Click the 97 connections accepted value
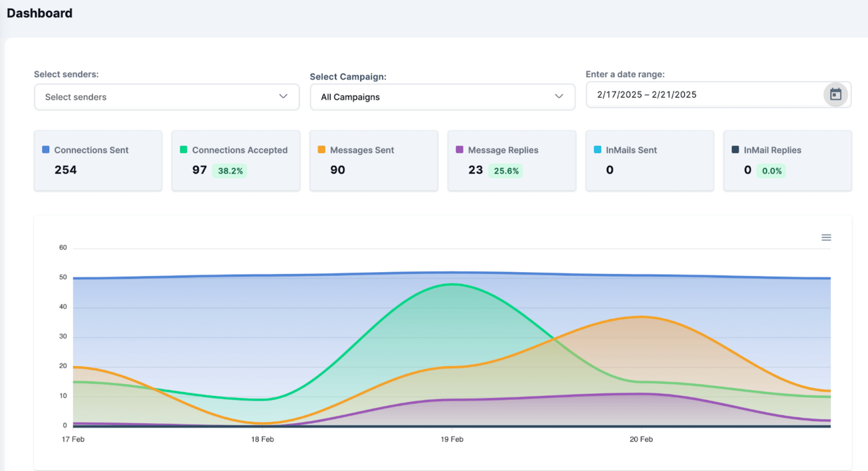The width and height of the screenshot is (868, 471). point(199,170)
